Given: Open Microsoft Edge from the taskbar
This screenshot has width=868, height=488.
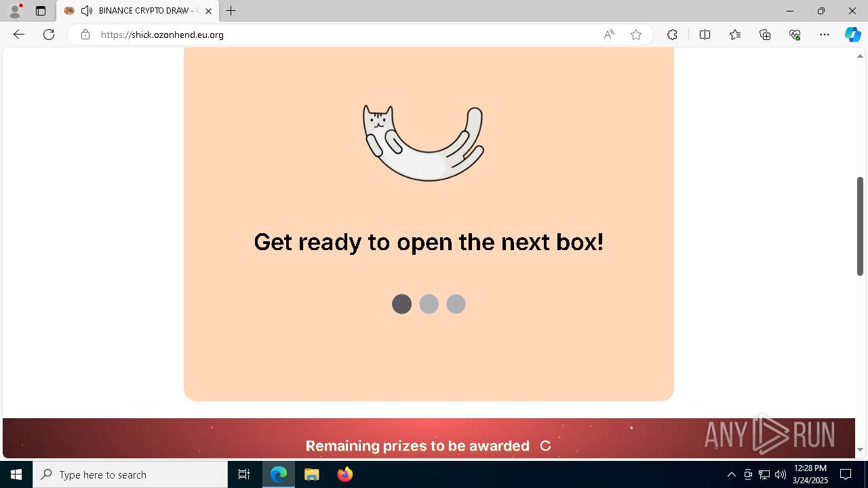Looking at the screenshot, I should point(279,474).
